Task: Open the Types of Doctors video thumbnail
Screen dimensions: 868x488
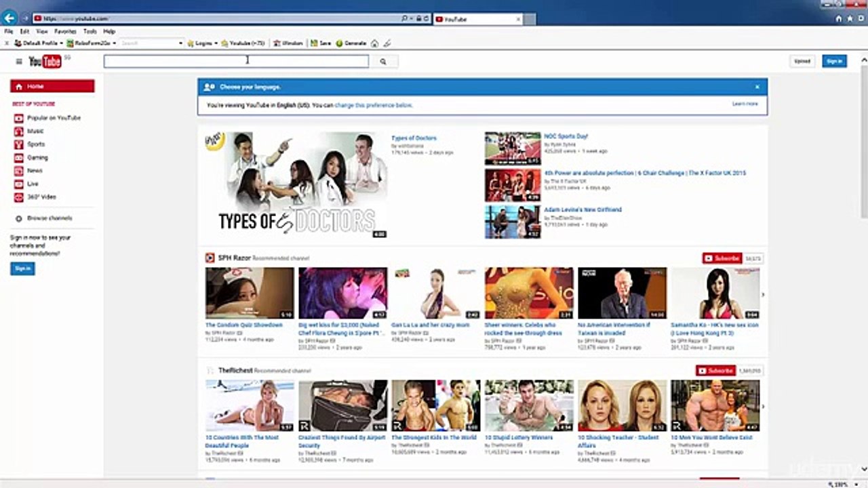Action: 296,185
